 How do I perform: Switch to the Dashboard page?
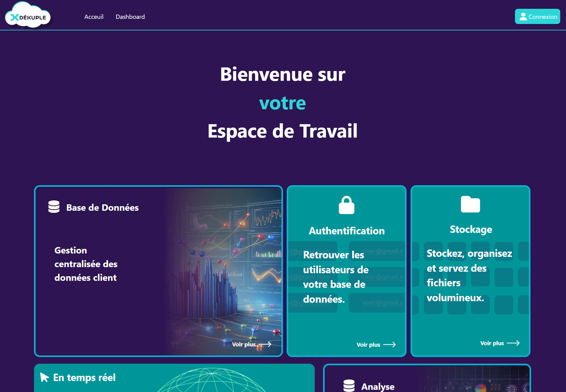130,17
